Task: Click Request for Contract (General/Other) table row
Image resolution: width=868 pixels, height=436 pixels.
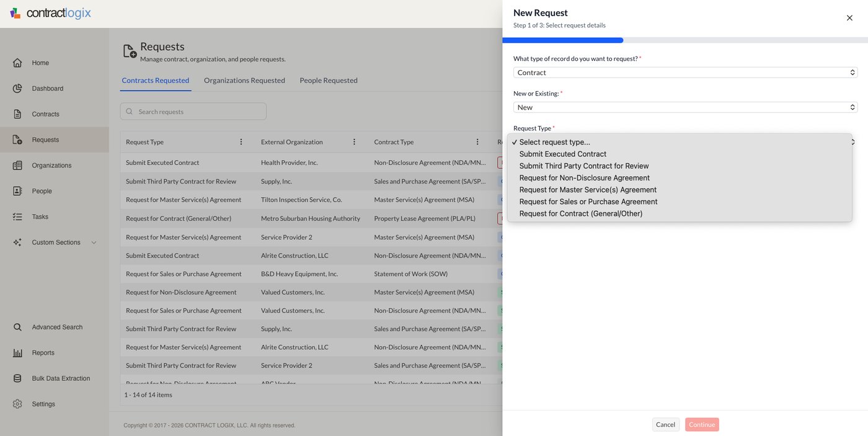Action: coord(311,218)
